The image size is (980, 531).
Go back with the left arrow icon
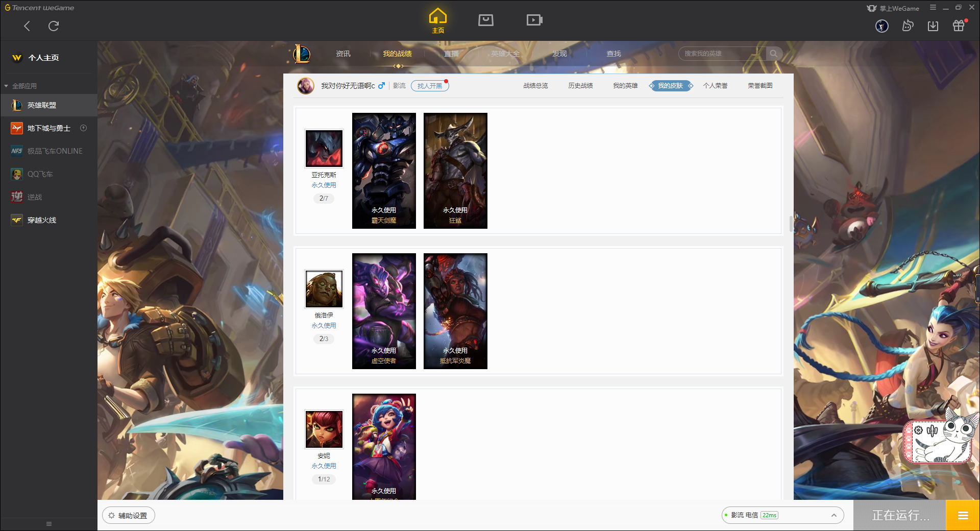27,26
